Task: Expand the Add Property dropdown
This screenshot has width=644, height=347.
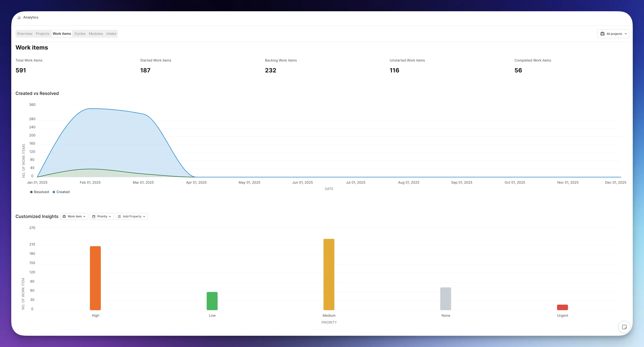Action: click(131, 216)
